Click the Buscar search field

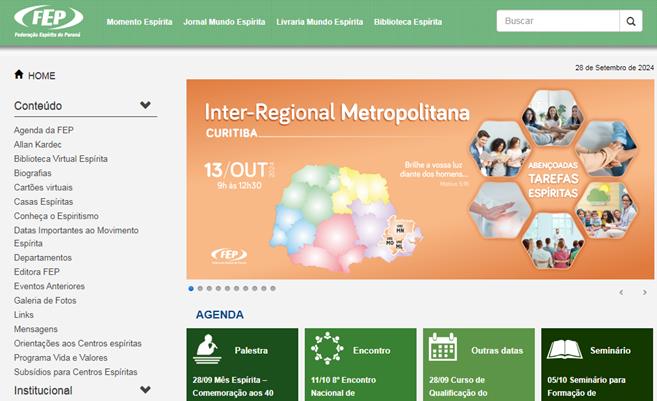[558, 21]
